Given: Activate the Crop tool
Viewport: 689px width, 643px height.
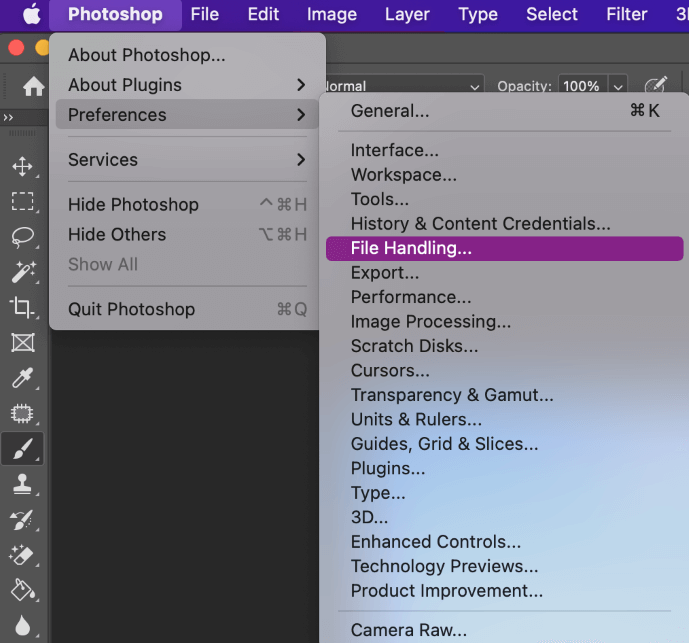Looking at the screenshot, I should click(x=22, y=307).
